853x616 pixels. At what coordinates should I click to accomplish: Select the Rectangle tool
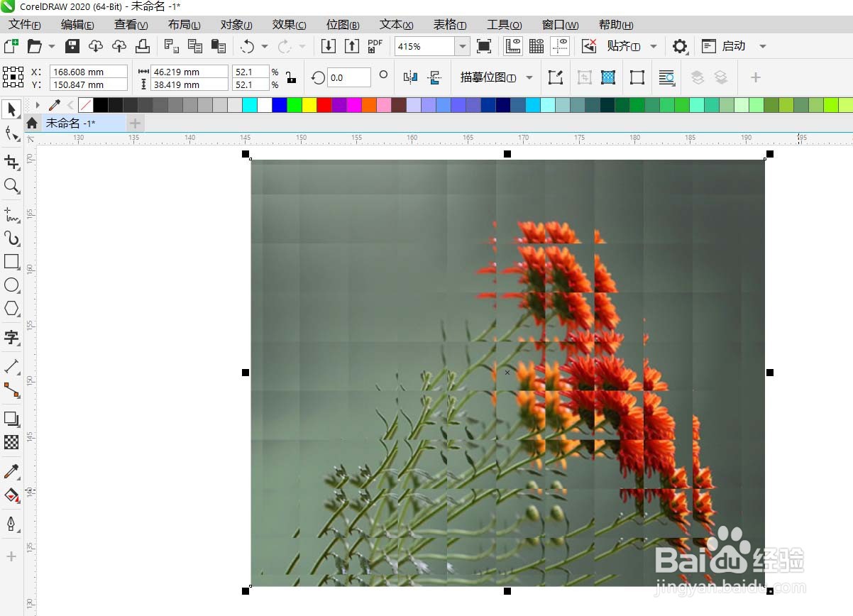pos(11,261)
